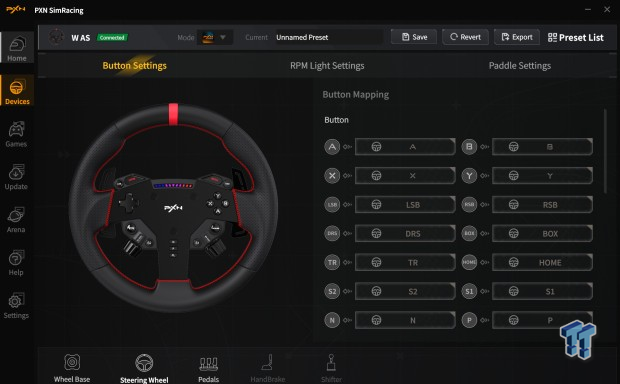Open mapping dropdown for Y button
The image size is (620, 384).
coord(542,176)
